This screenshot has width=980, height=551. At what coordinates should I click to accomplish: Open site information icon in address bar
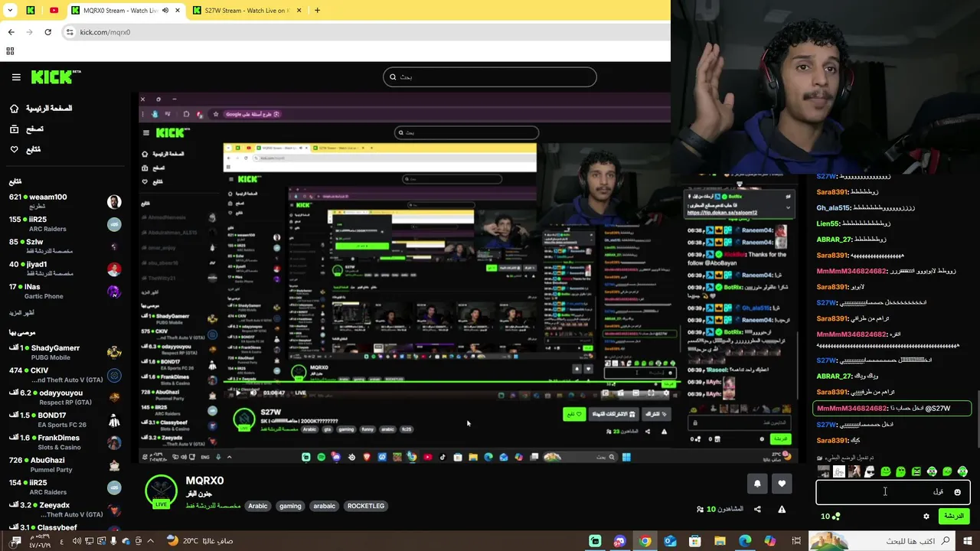click(70, 32)
